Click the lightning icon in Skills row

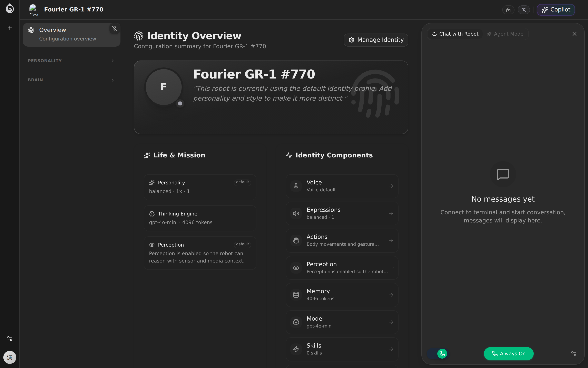296,349
